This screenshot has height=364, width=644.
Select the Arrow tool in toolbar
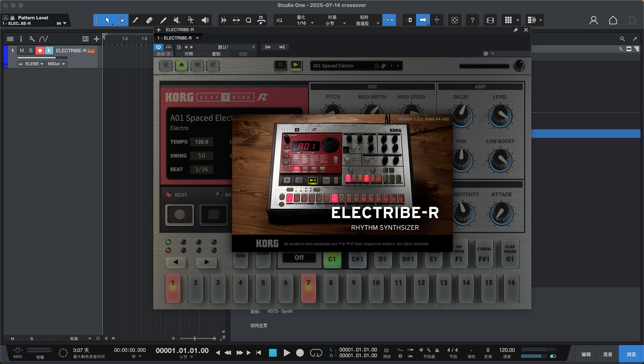tap(107, 20)
